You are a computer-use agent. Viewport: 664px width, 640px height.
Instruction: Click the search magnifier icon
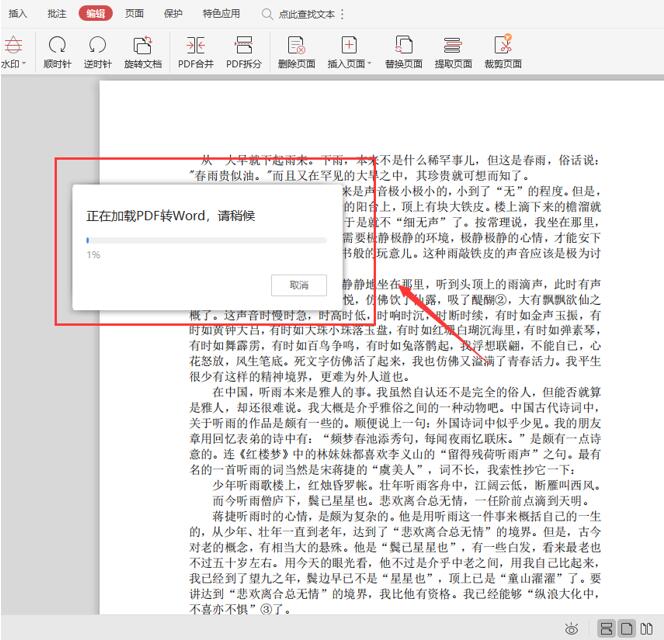click(267, 14)
